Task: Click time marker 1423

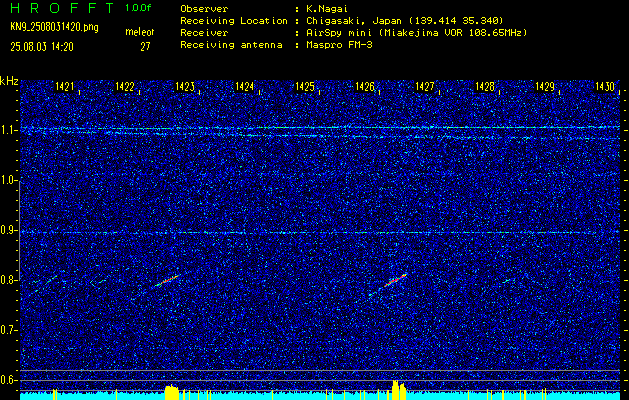Action: coord(185,86)
